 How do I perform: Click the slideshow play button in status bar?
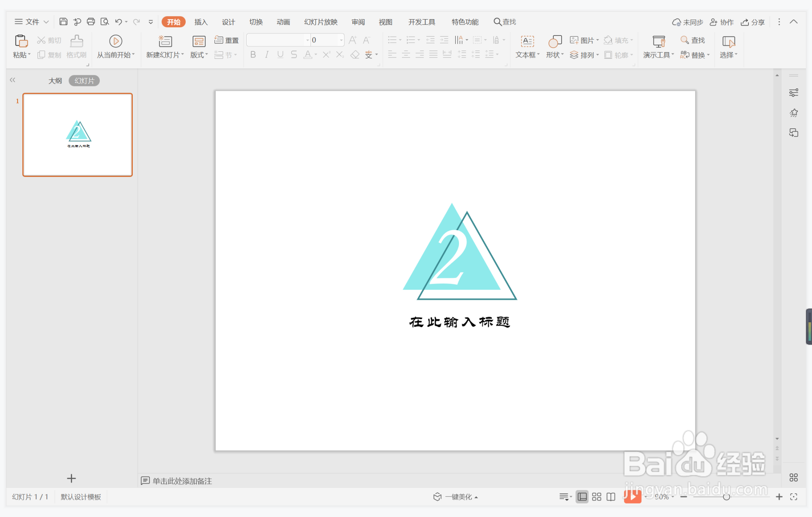point(632,496)
